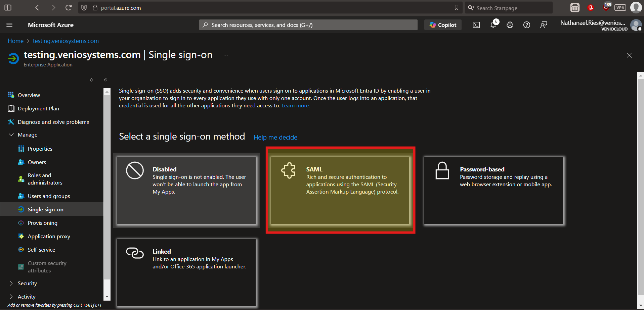Viewport: 644px width, 310px height.
Task: Click the portal.azure.com address bar
Action: pyautogui.click(x=270, y=8)
